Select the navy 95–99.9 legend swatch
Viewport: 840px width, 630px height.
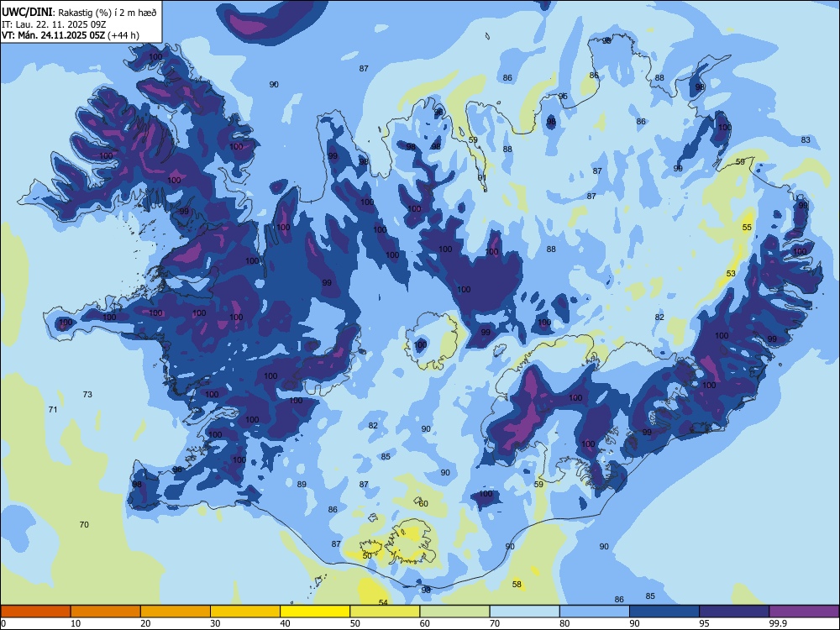tap(734, 612)
